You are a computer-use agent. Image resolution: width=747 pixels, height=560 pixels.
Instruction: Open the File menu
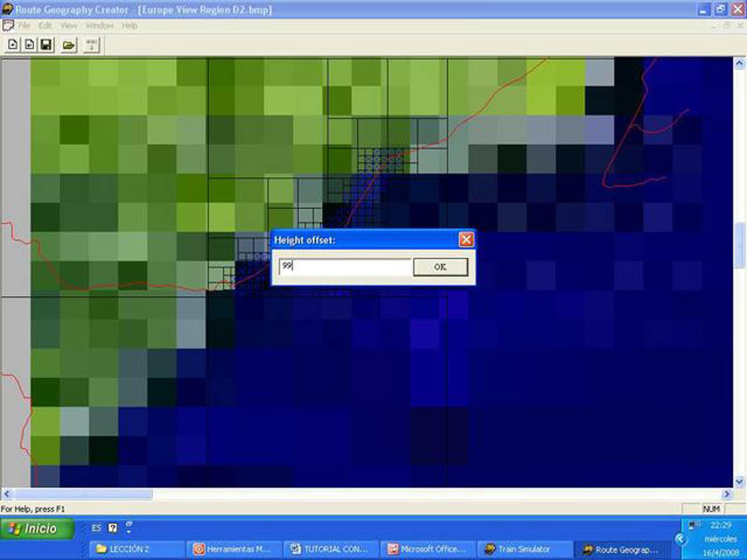24,26
